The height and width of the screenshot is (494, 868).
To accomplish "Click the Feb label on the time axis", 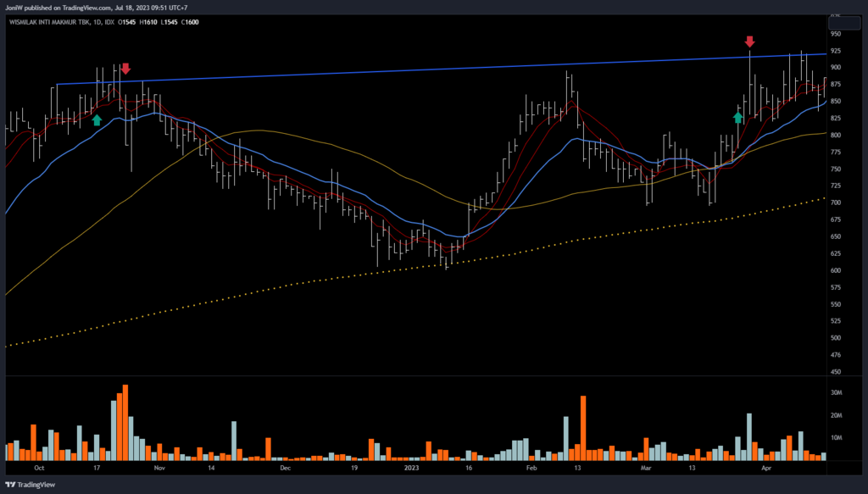I will coord(531,467).
